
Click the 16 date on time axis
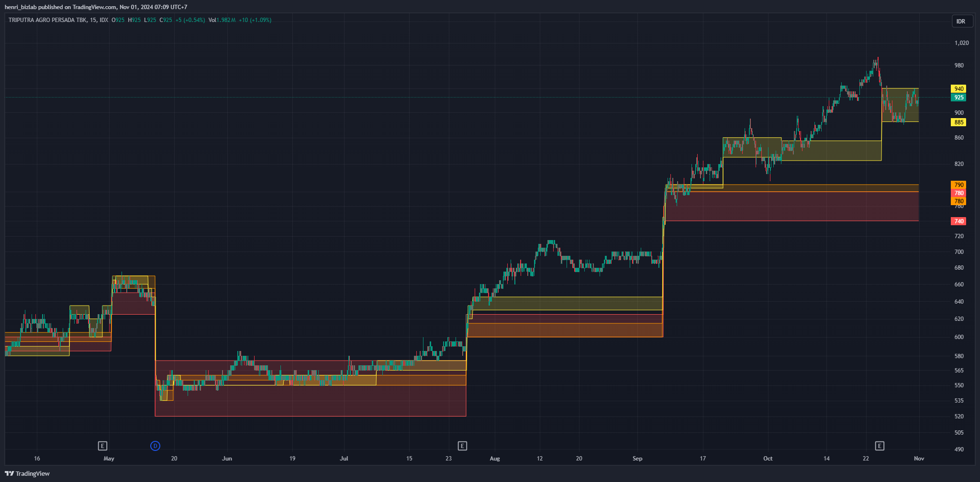pos(37,459)
